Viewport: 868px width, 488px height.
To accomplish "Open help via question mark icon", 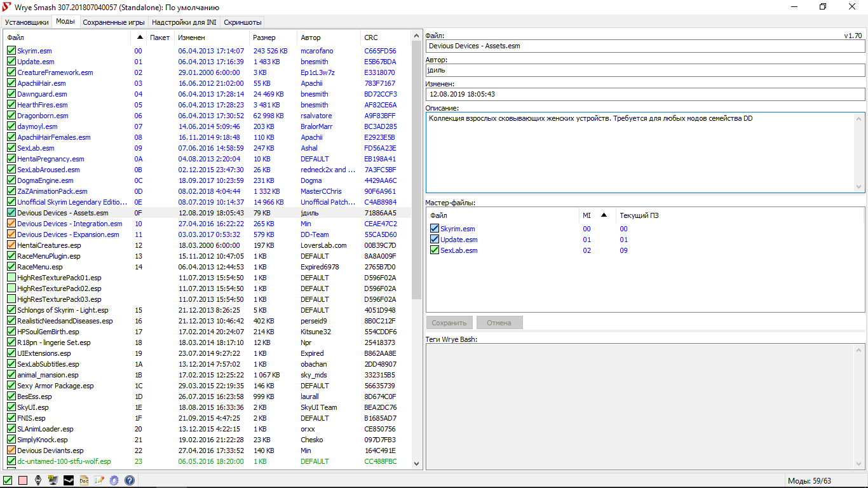I will (x=130, y=480).
